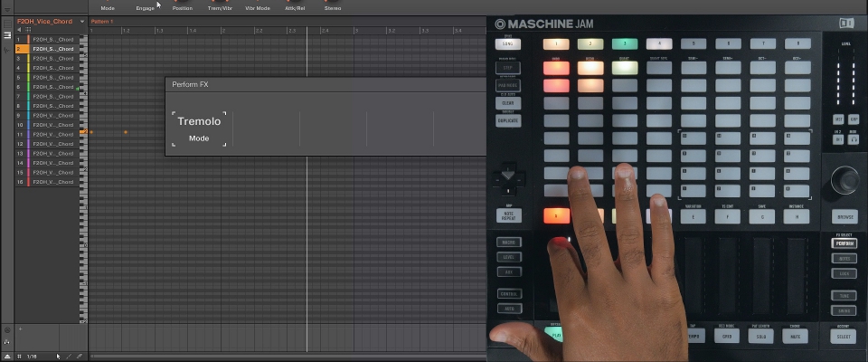This screenshot has width=868, height=362.
Task: Select the GRP level button on Maschine Jam
Action: coord(854,119)
